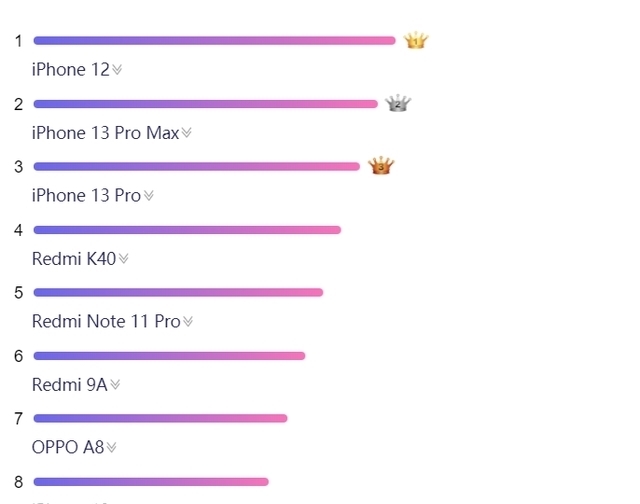The image size is (640, 504).
Task: Expand details for iPhone 12
Action: click(117, 70)
